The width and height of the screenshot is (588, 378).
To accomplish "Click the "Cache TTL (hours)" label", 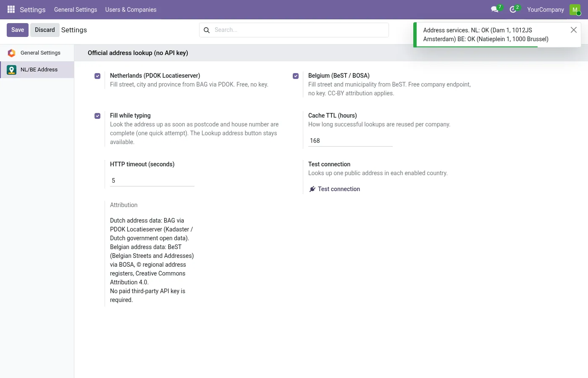I will (x=333, y=115).
